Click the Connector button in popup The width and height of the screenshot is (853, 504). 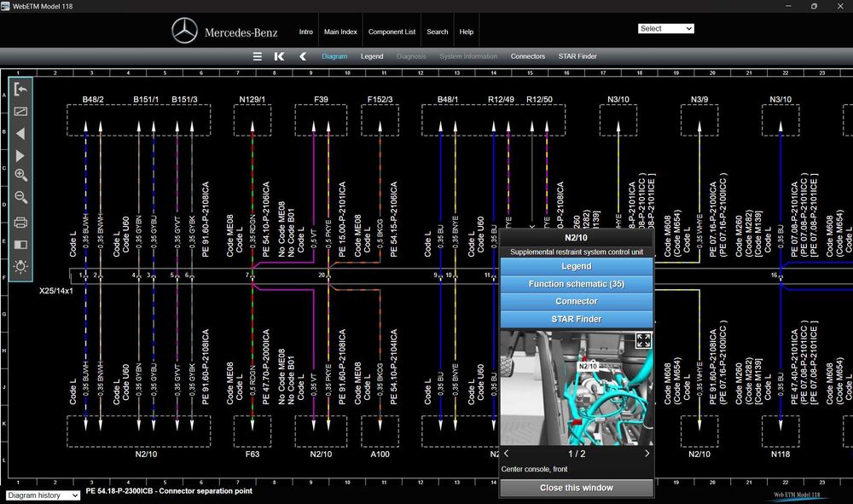pyautogui.click(x=577, y=301)
